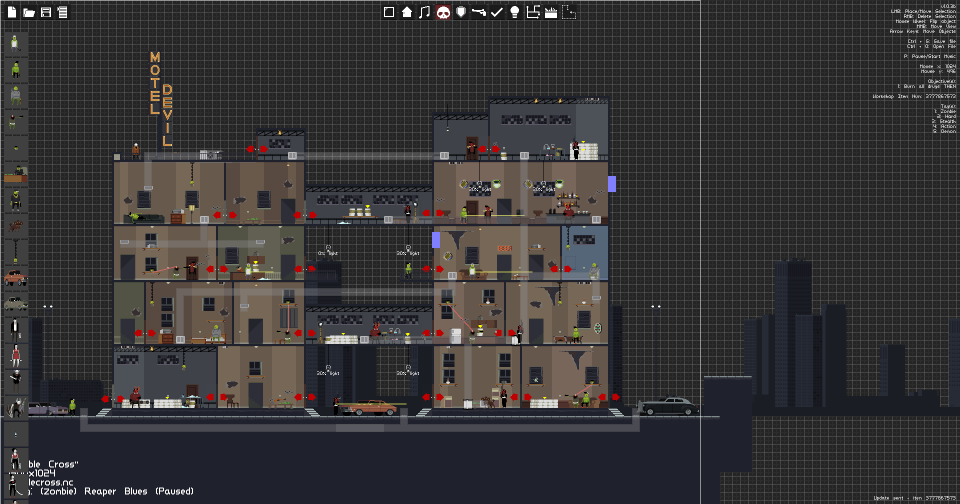
Task: Select the hound enemy in the palette
Action: (15, 226)
